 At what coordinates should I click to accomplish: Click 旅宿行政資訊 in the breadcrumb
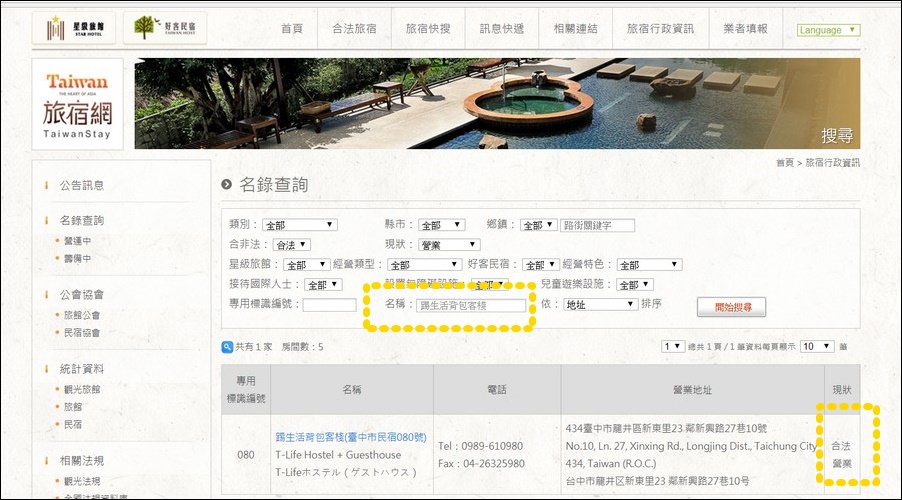point(832,163)
